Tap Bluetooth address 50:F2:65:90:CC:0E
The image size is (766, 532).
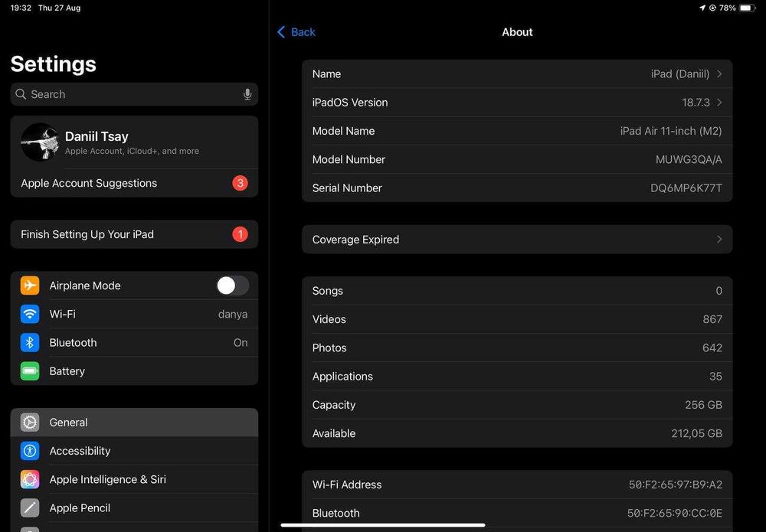(x=675, y=514)
